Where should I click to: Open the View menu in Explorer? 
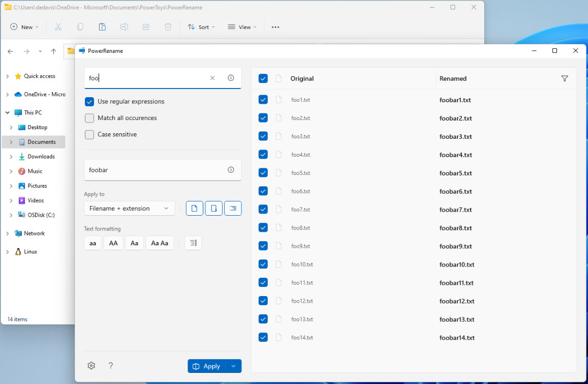(242, 27)
